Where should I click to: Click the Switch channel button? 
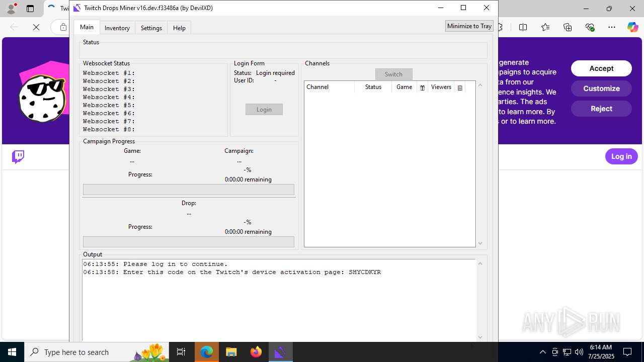pyautogui.click(x=393, y=74)
